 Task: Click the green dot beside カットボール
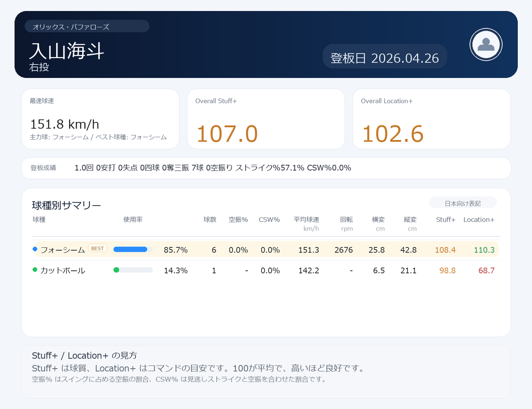[x=35, y=270]
